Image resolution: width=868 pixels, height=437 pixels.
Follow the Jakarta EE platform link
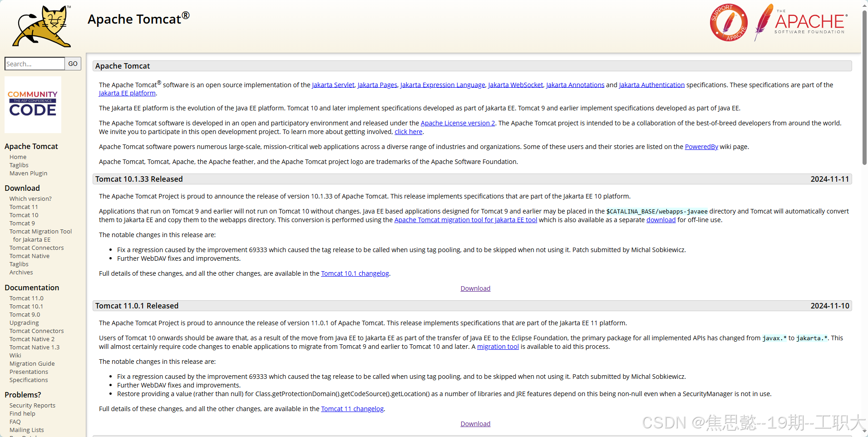[127, 93]
